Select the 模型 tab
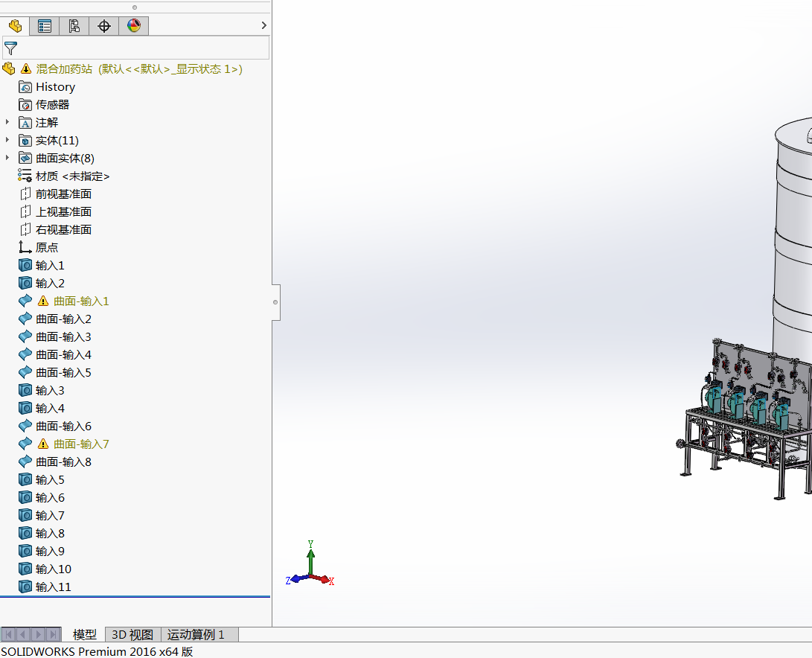 click(84, 635)
